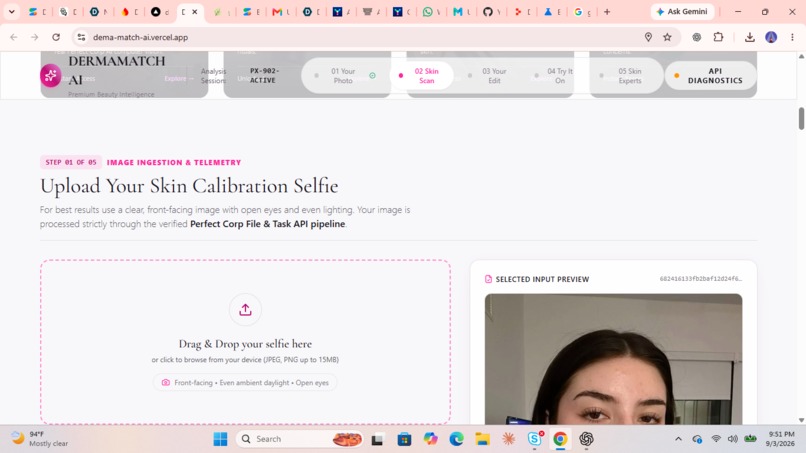Image resolution: width=806 pixels, height=453 pixels.
Task: Click the Explore link in the header
Action: (x=179, y=79)
